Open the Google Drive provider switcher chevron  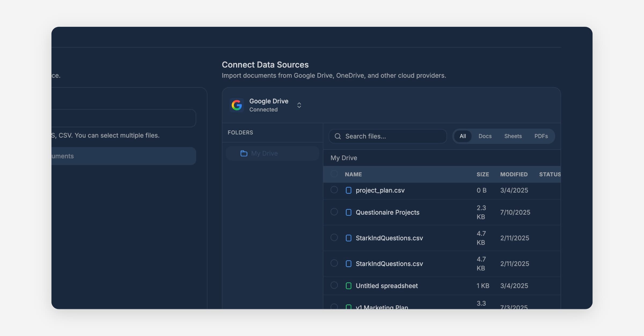299,105
